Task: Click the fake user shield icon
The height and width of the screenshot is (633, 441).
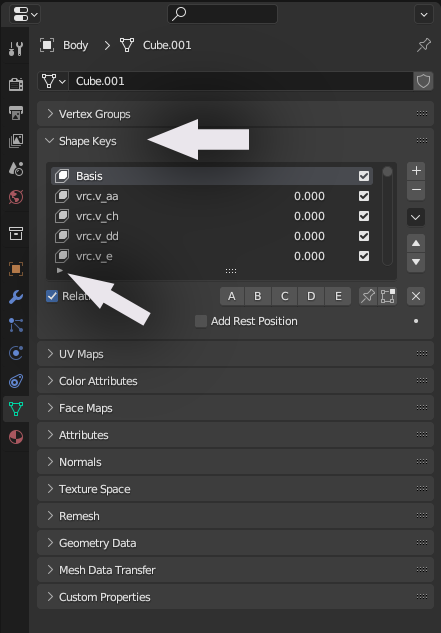Action: [423, 81]
